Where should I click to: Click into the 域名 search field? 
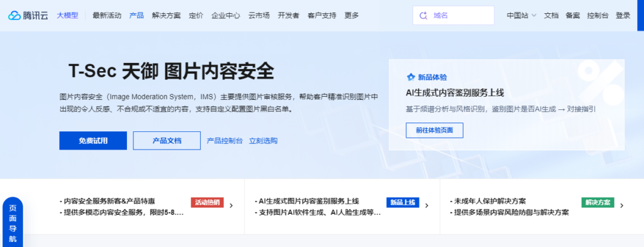pos(453,16)
